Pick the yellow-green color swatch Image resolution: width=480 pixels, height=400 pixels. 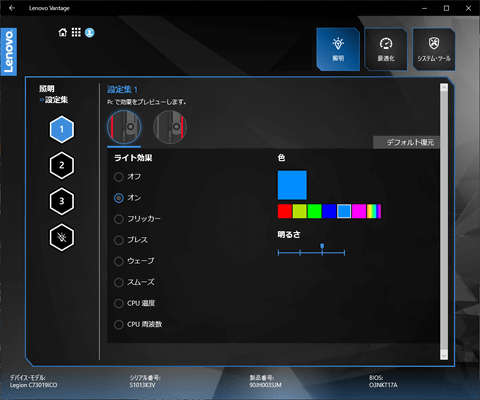(x=299, y=211)
